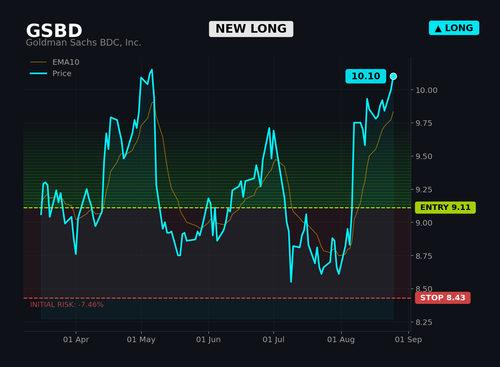Screen dimensions: 500x367
Task: Click the 01 Apr axis label
Action: click(76, 340)
